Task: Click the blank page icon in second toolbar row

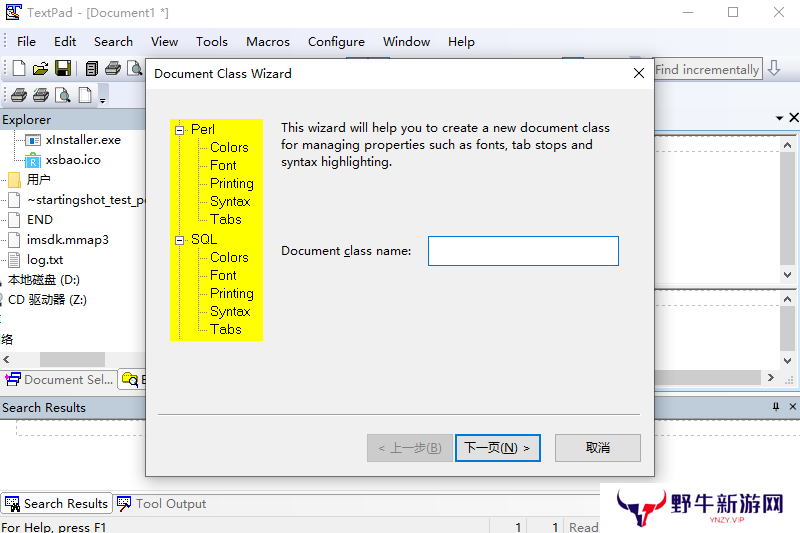Action: (x=85, y=95)
